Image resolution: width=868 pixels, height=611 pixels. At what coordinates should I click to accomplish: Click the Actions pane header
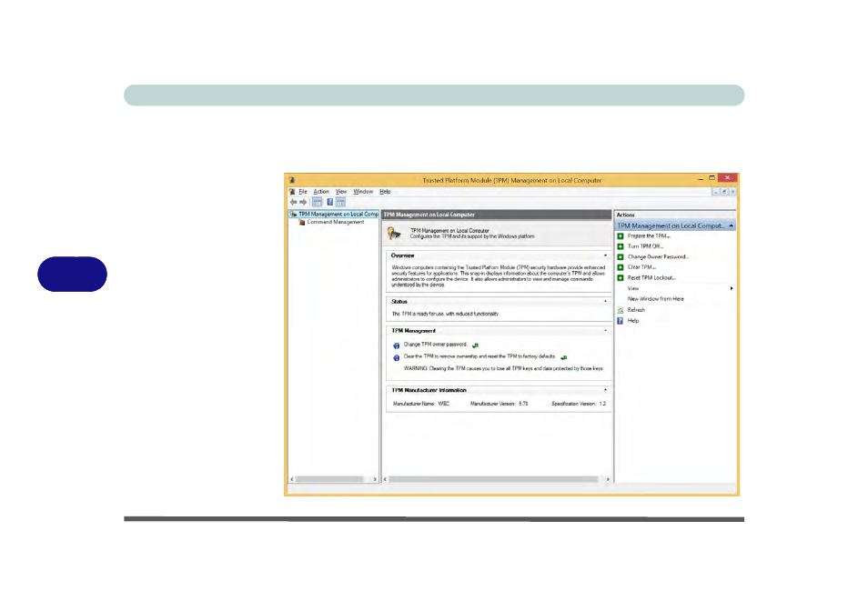[x=675, y=215]
